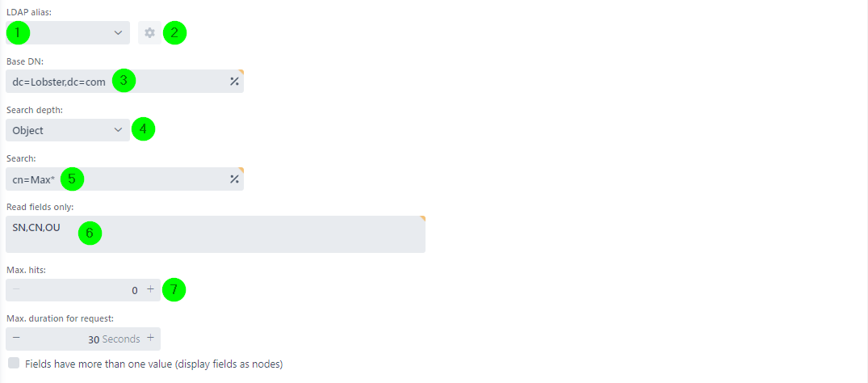Select the Max. hits value 0

(x=135, y=290)
